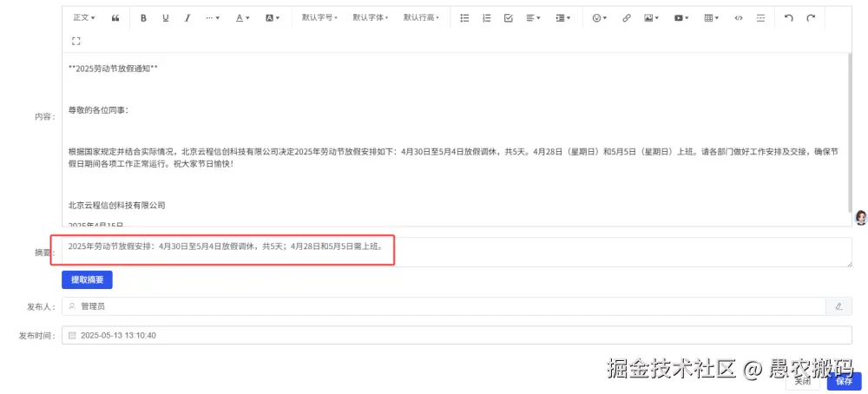Screen dimensions: 868x394
Task: Open the font color picker
Action: (242, 17)
